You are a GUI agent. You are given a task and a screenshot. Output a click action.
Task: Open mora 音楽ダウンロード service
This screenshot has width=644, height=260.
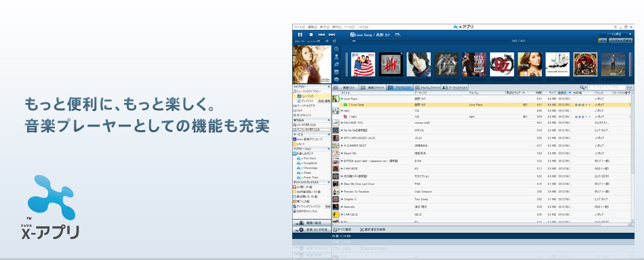pyautogui.click(x=308, y=139)
